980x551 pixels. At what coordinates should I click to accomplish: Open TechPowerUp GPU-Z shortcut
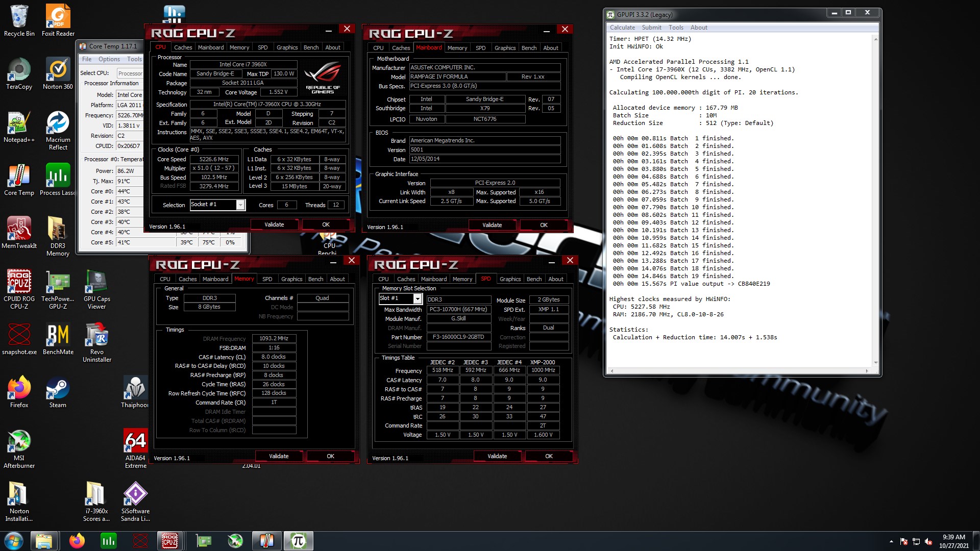click(58, 289)
